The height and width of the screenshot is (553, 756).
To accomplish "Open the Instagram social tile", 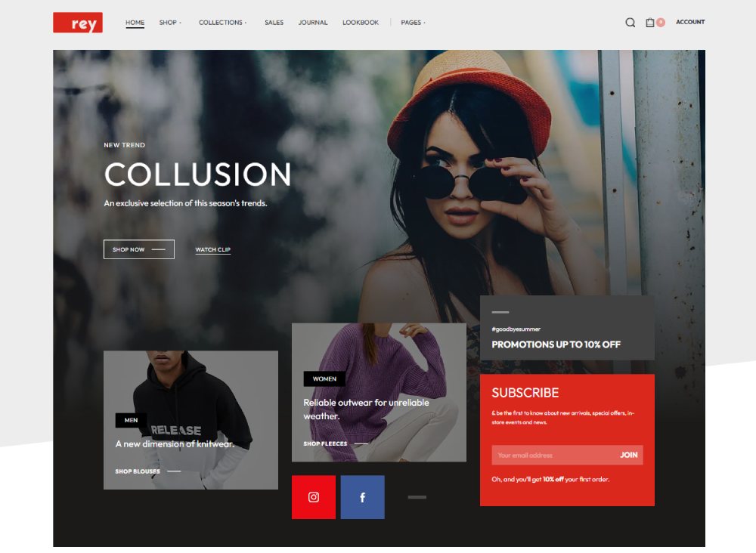I will click(x=314, y=497).
